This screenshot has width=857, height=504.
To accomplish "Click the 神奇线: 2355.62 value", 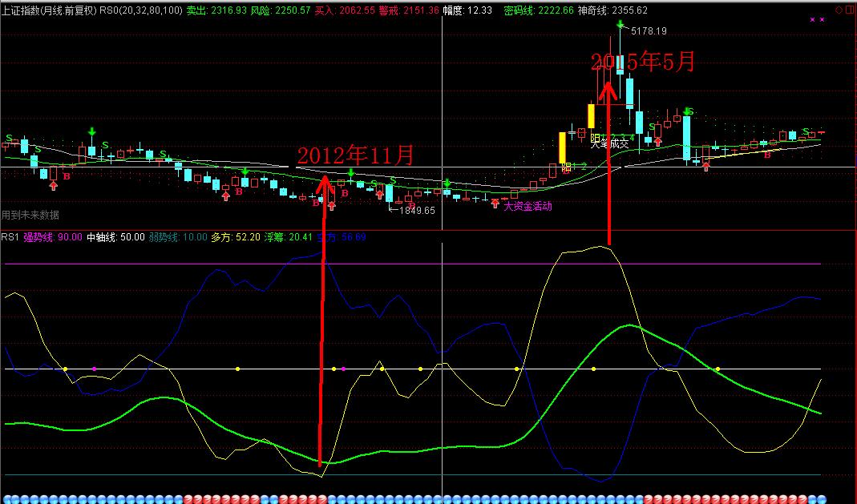I will coord(612,10).
